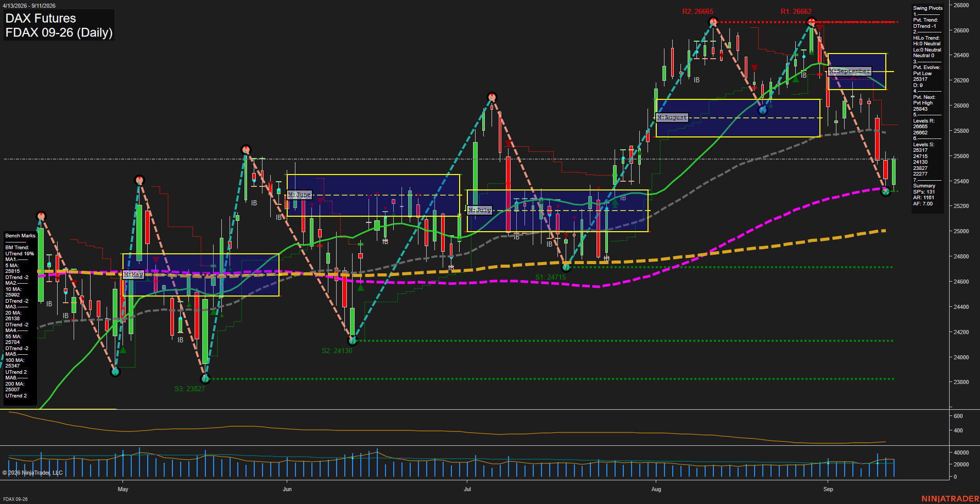Click the Jun label on the time axis
This screenshot has height=504, width=980.
[287, 489]
